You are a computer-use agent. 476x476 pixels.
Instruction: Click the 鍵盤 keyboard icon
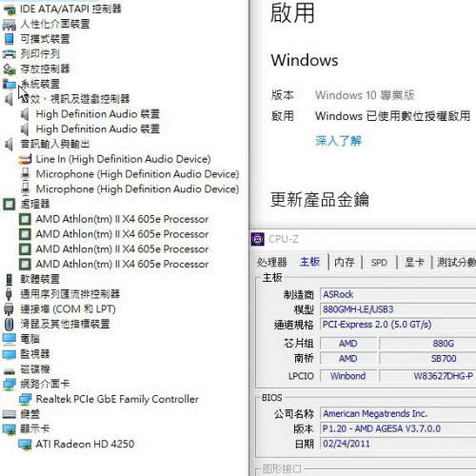coord(9,414)
